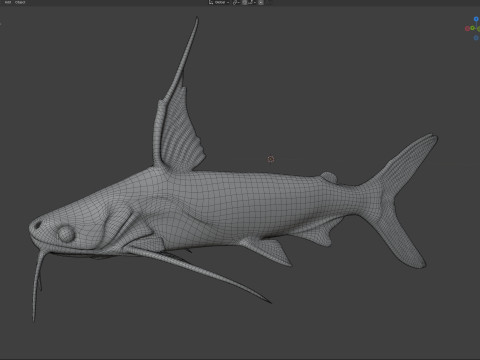480x360 pixels.
Task: Open the Object menu in viewport header
Action: click(x=20, y=2)
